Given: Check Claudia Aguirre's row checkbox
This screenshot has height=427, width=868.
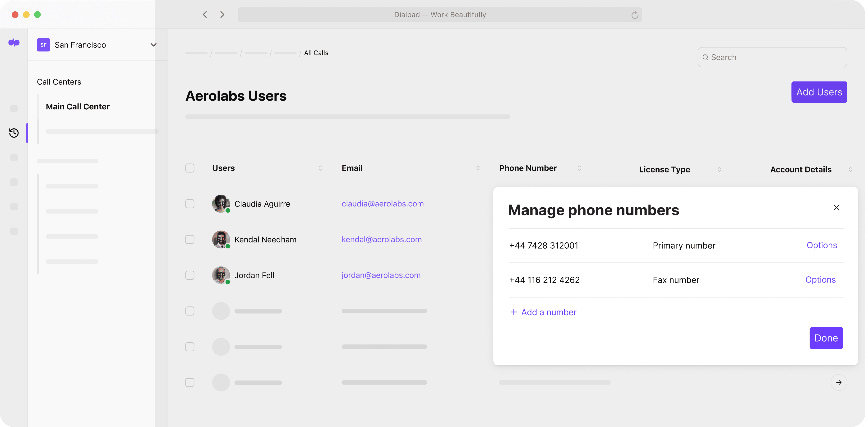Looking at the screenshot, I should [x=190, y=204].
